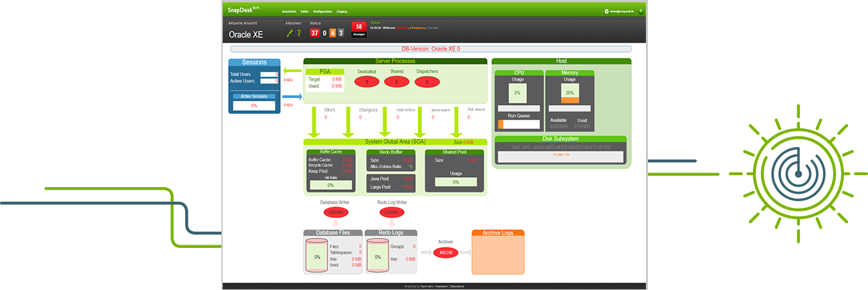The width and height of the screenshot is (868, 290).
Task: Click the DB-Version Oracle XE bar
Action: pos(431,49)
